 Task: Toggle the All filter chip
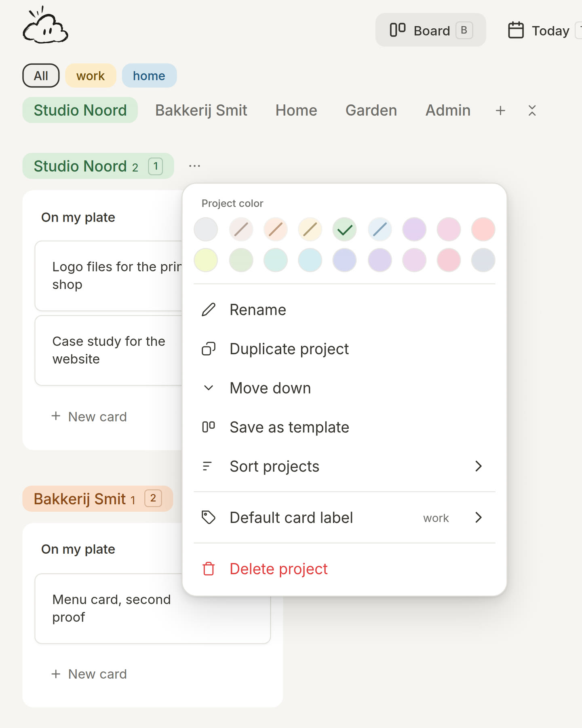coord(41,76)
